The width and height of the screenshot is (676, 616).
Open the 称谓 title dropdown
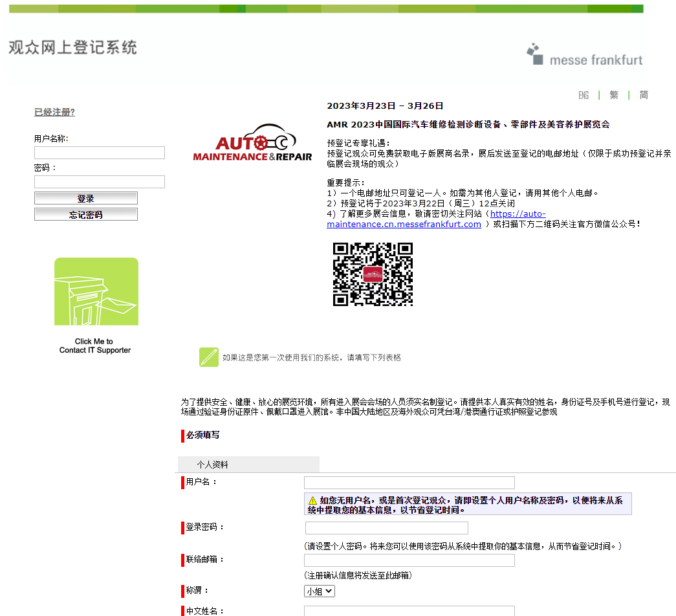pos(320,591)
